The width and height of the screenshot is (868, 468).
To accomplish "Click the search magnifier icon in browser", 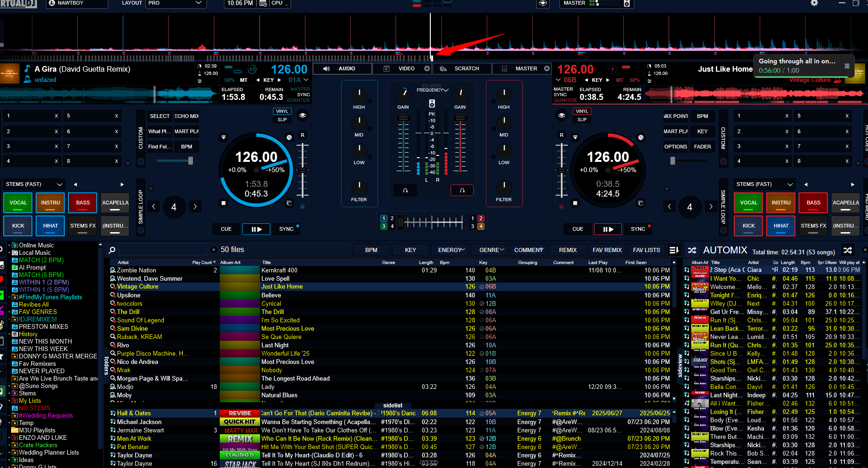I will click(112, 250).
